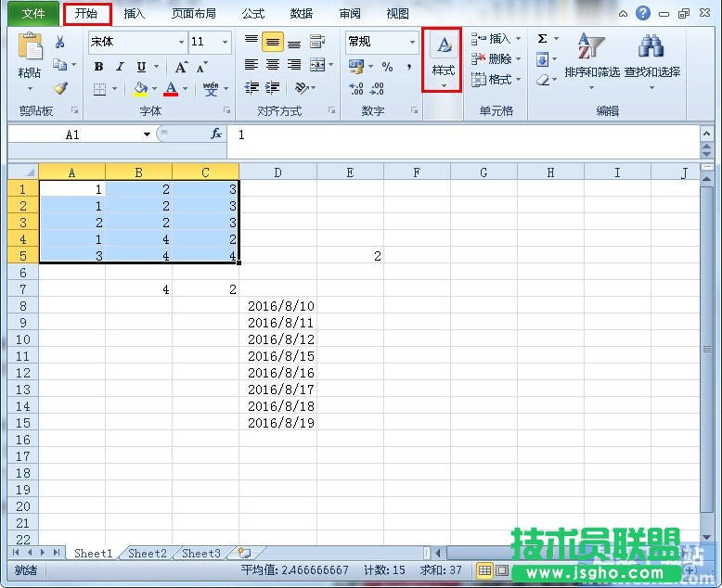Image resolution: width=722 pixels, height=588 pixels.
Task: Open Name Box dropdown arrow
Action: [147, 134]
